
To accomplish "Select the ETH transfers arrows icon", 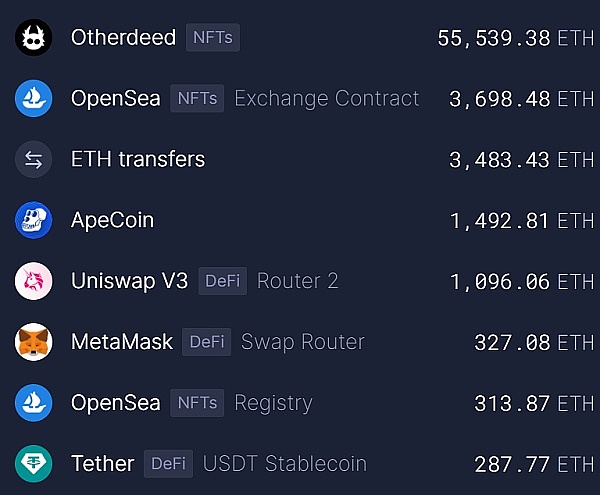I will [x=34, y=159].
